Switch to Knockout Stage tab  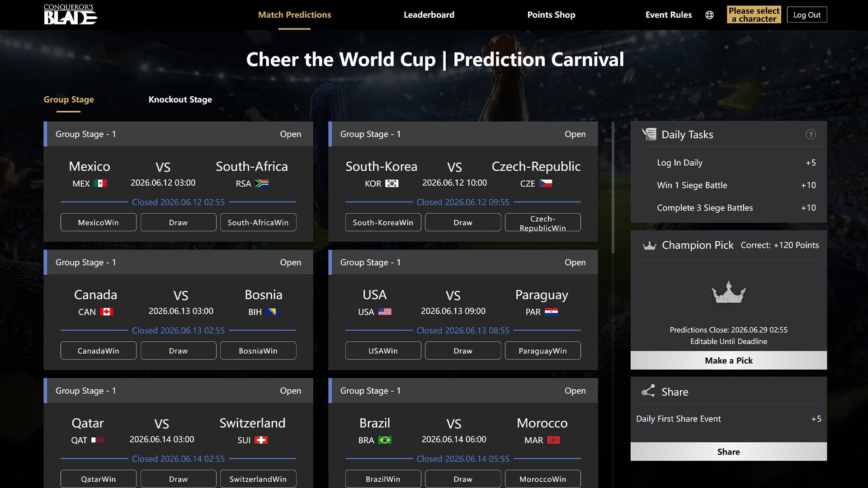point(180,99)
